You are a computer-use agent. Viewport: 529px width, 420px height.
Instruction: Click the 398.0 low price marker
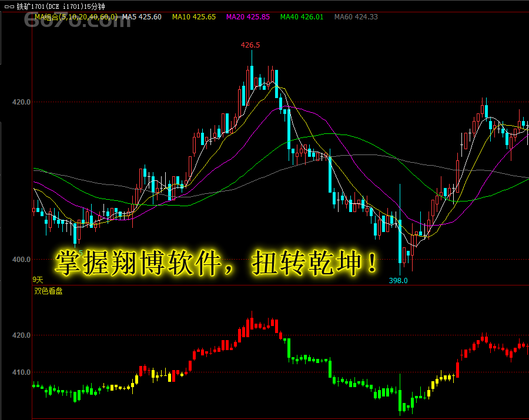[398, 280]
